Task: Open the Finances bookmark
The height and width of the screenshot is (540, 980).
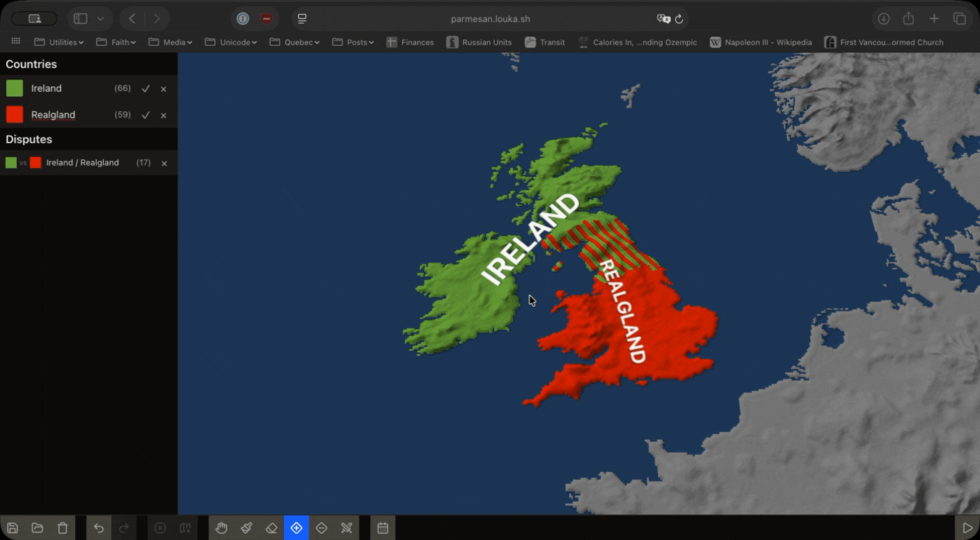Action: click(x=410, y=42)
